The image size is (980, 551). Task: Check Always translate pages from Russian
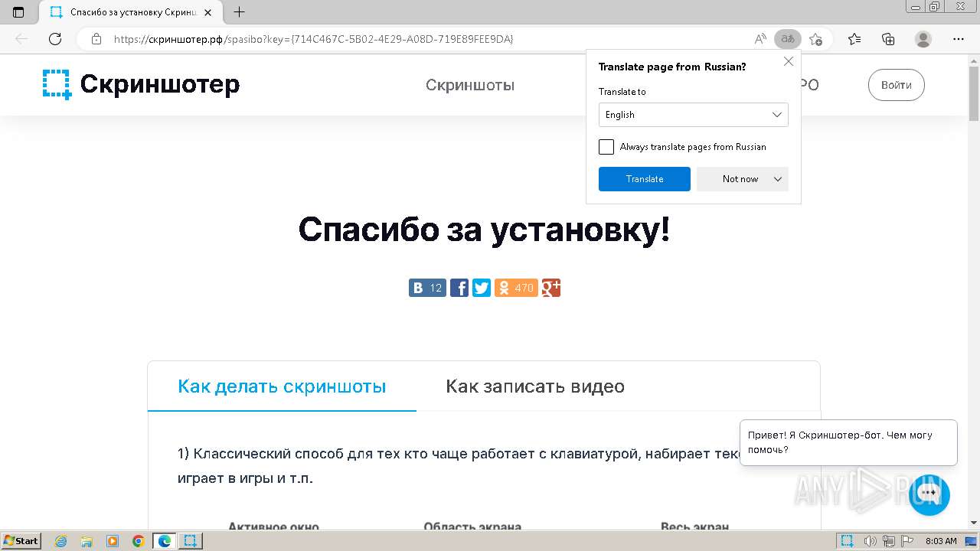pyautogui.click(x=606, y=147)
